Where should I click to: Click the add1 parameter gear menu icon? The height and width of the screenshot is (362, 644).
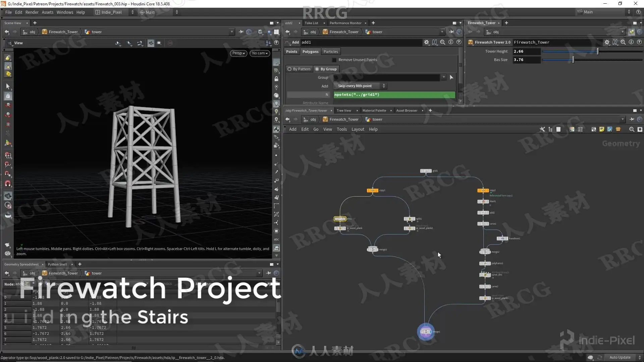coord(426,42)
